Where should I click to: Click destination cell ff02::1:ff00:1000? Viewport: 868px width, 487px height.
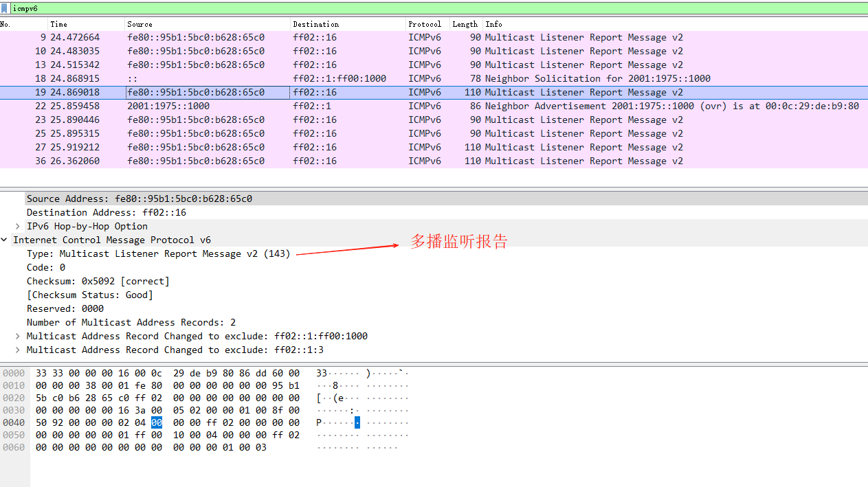point(340,78)
